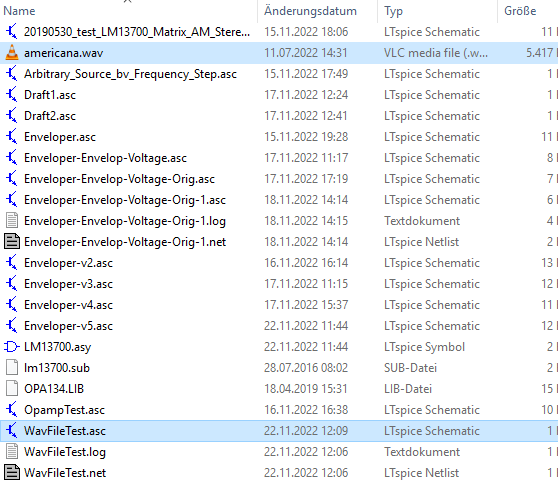Click the schematic icon of WavFileTest.asc
Screen dimensions: 559x485
click(11, 431)
